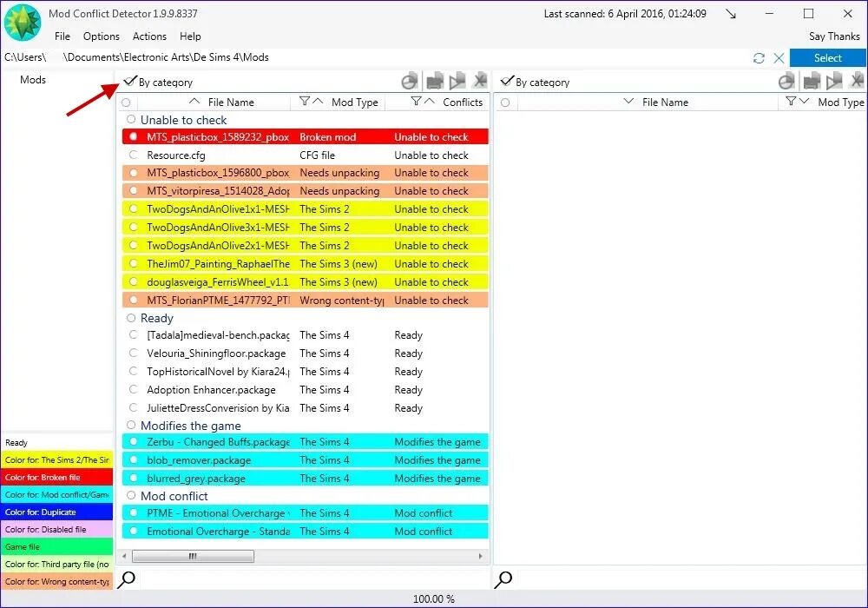Open the File menu

62,36
